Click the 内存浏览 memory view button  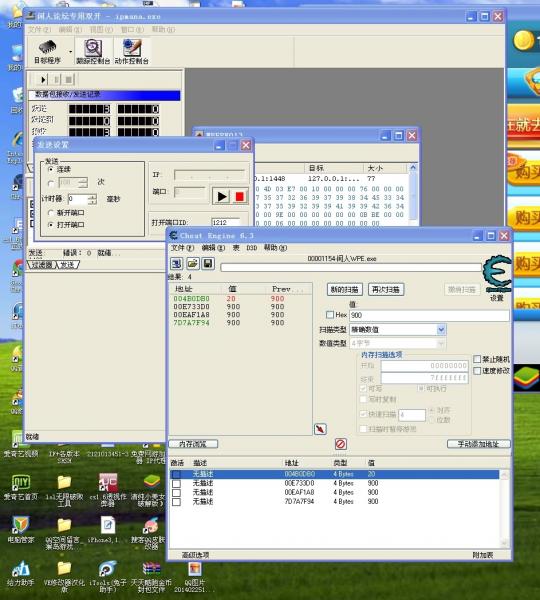193,444
